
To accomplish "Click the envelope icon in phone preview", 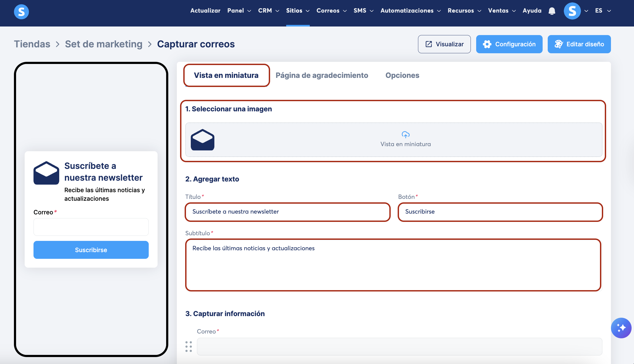I will coord(46,173).
